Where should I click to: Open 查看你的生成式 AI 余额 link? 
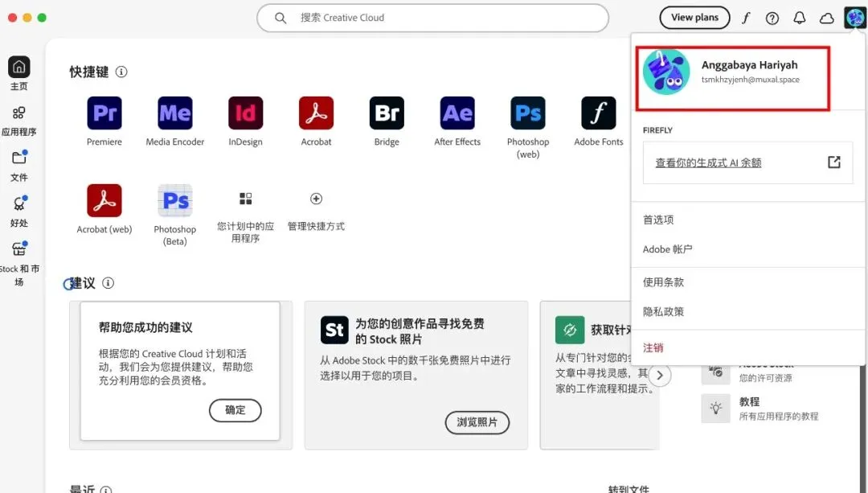pyautogui.click(x=709, y=162)
